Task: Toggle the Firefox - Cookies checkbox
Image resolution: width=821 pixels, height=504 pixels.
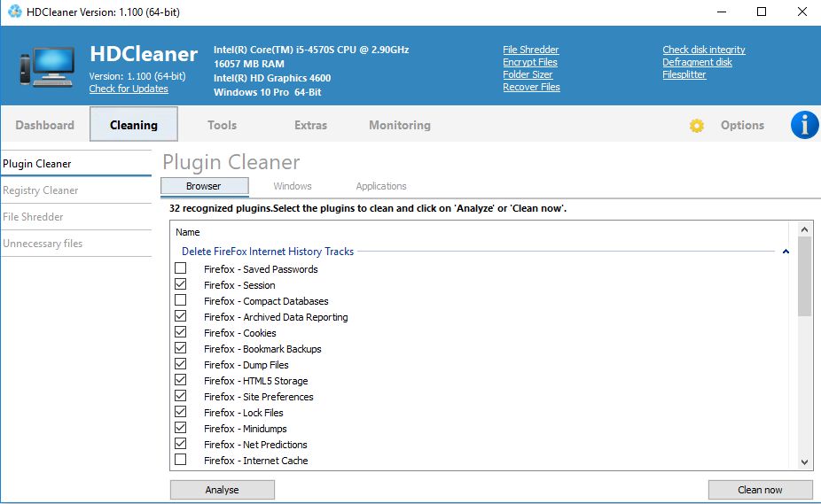Action: point(181,332)
